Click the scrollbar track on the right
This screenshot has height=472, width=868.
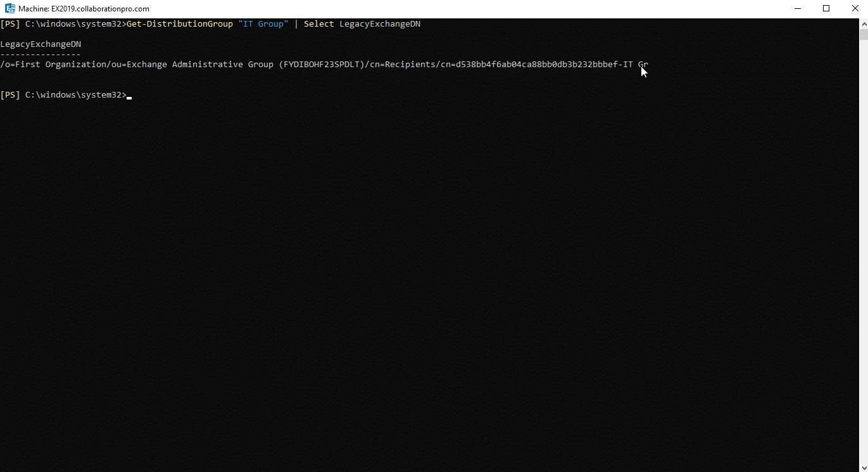[863, 253]
